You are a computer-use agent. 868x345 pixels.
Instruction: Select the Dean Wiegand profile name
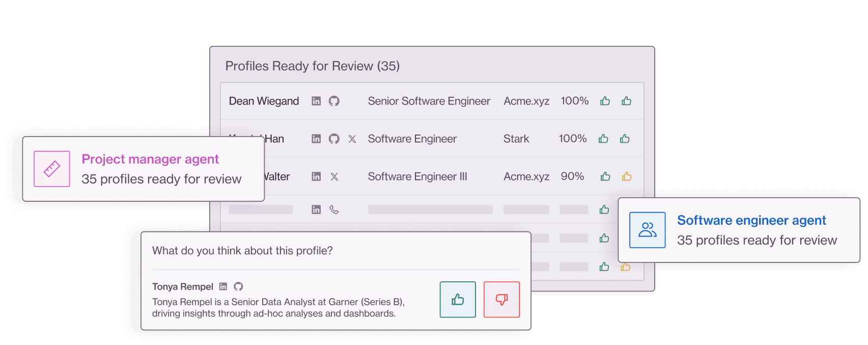[264, 101]
